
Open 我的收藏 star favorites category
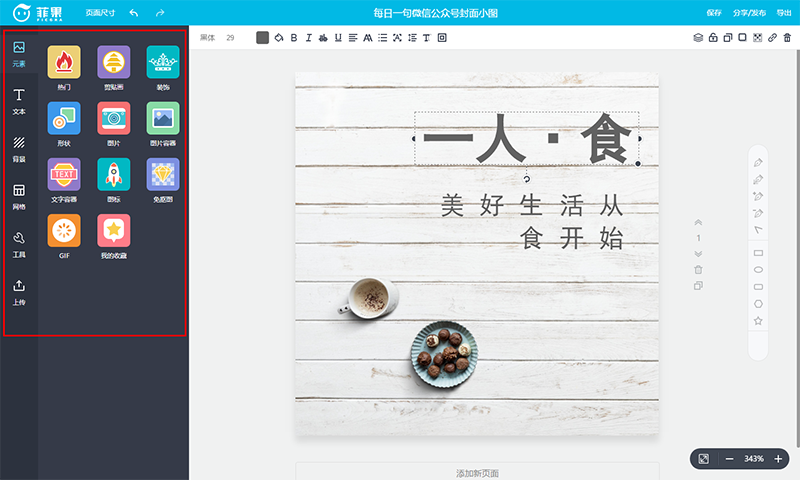pos(113,231)
